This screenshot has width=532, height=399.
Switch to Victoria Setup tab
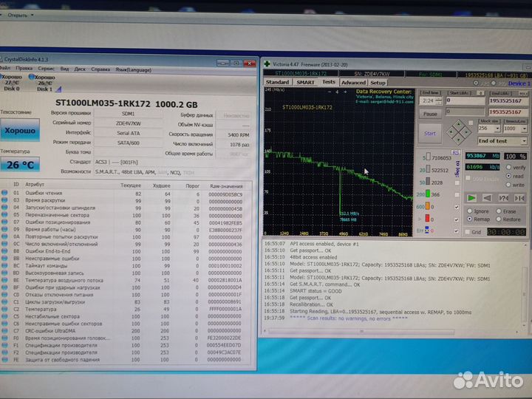pyautogui.click(x=378, y=83)
